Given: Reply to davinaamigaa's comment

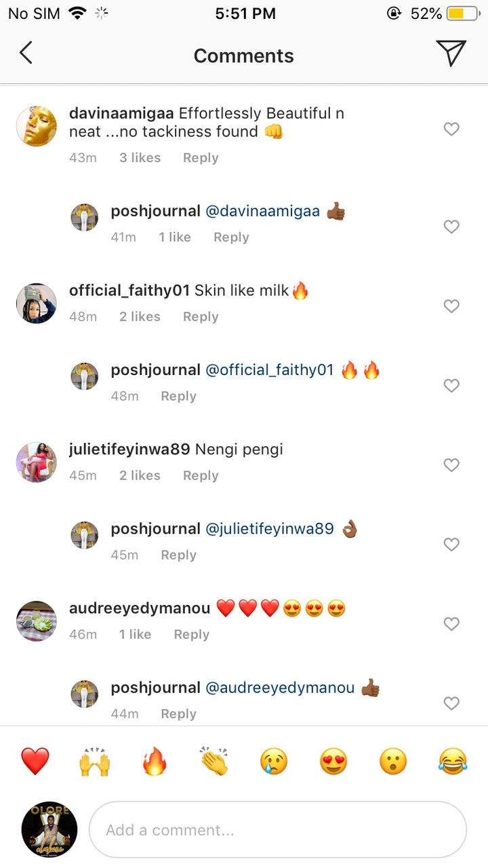Looking at the screenshot, I should pos(201,158).
